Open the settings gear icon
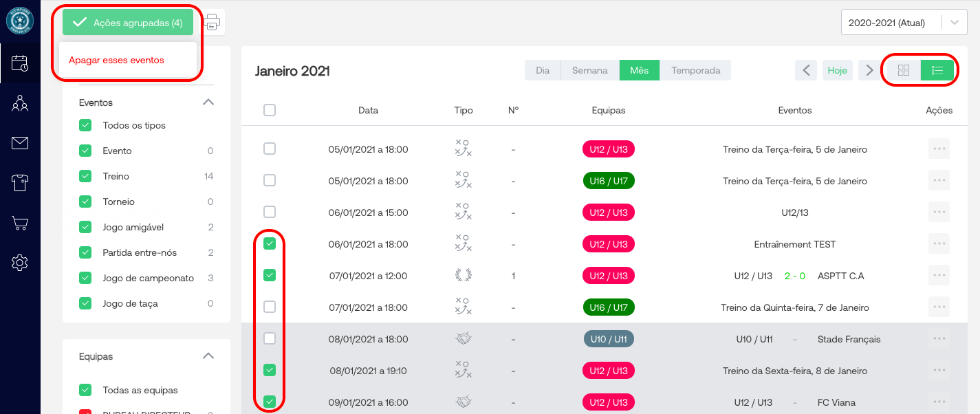The height and width of the screenshot is (414, 980). (x=20, y=262)
